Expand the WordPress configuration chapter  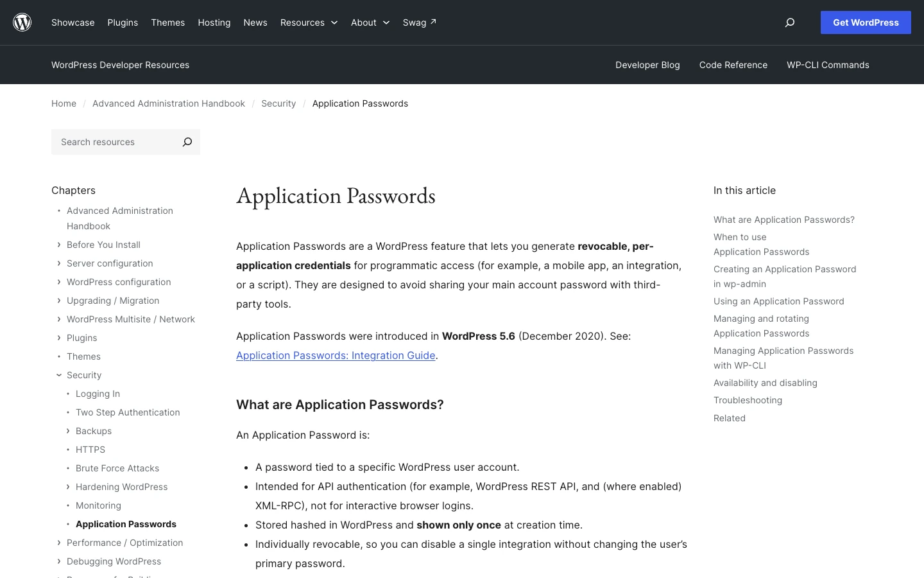(x=59, y=282)
